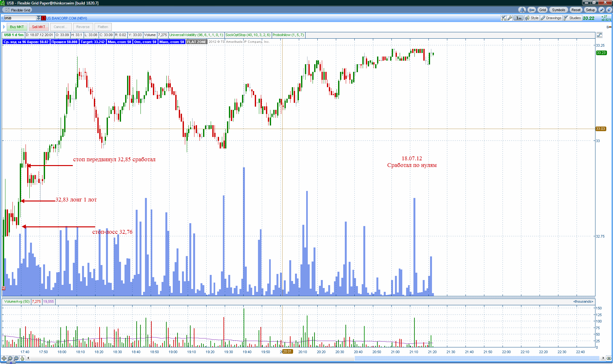Click the Cancel... button
The image size is (613, 364).
pyautogui.click(x=61, y=27)
